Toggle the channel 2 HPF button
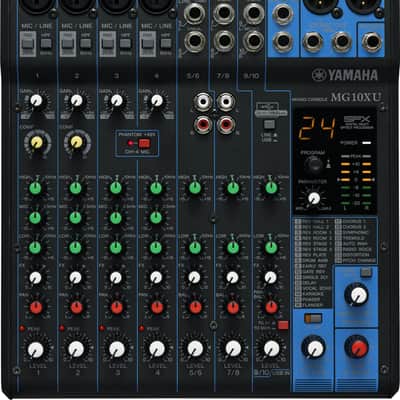Screen dimensions: 400x400 tap(86, 43)
